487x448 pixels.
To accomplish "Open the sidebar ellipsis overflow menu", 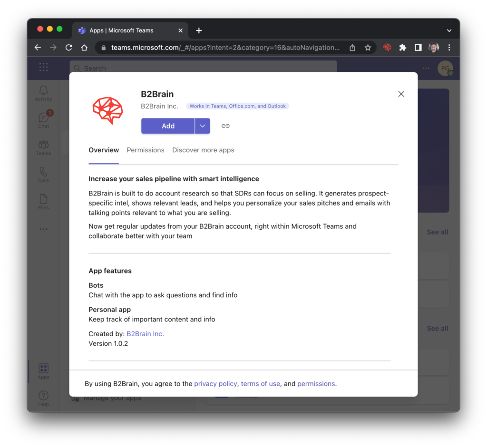I will click(x=43, y=229).
